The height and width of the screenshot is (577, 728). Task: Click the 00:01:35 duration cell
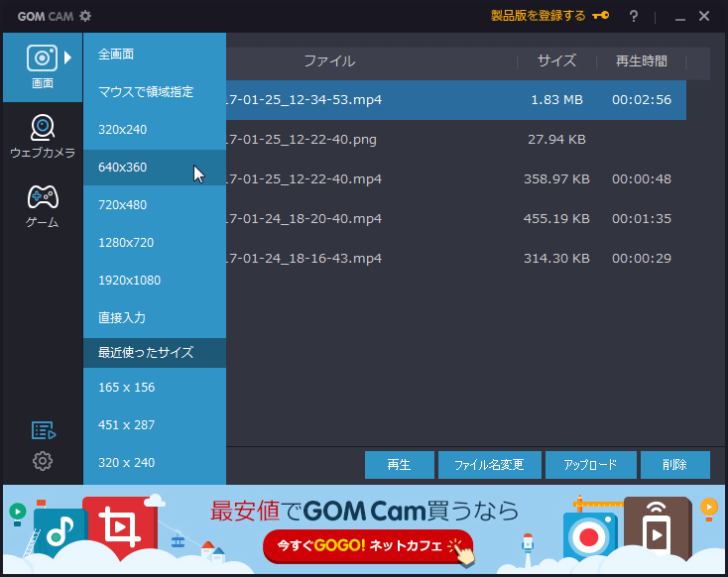(x=642, y=218)
